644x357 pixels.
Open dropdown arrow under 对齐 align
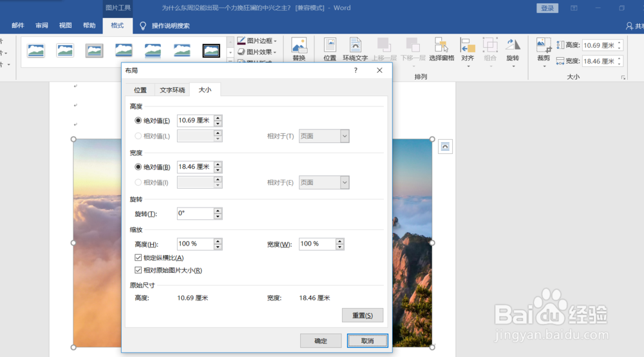[x=468, y=66]
